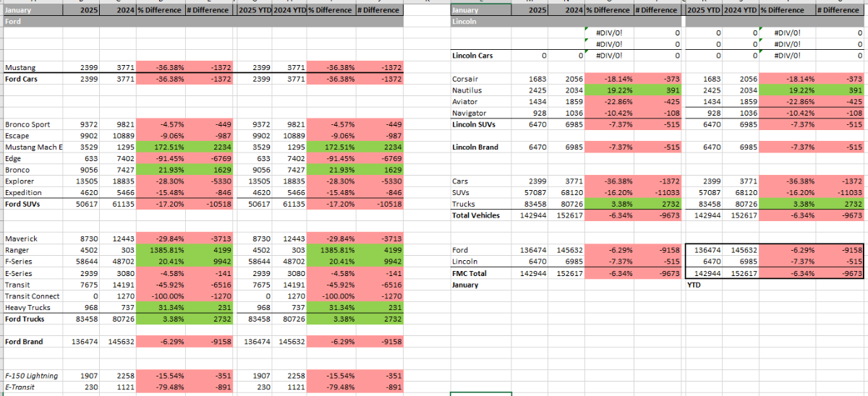Image resolution: width=868 pixels, height=396 pixels.
Task: Click F-Series 2025 YTD value 58644
Action: pos(258,262)
